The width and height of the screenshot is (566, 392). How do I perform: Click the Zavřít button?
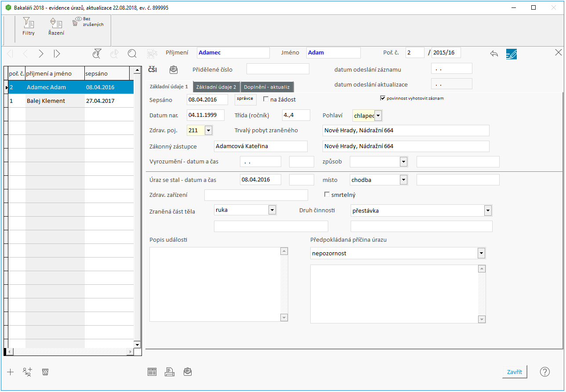[x=514, y=372]
